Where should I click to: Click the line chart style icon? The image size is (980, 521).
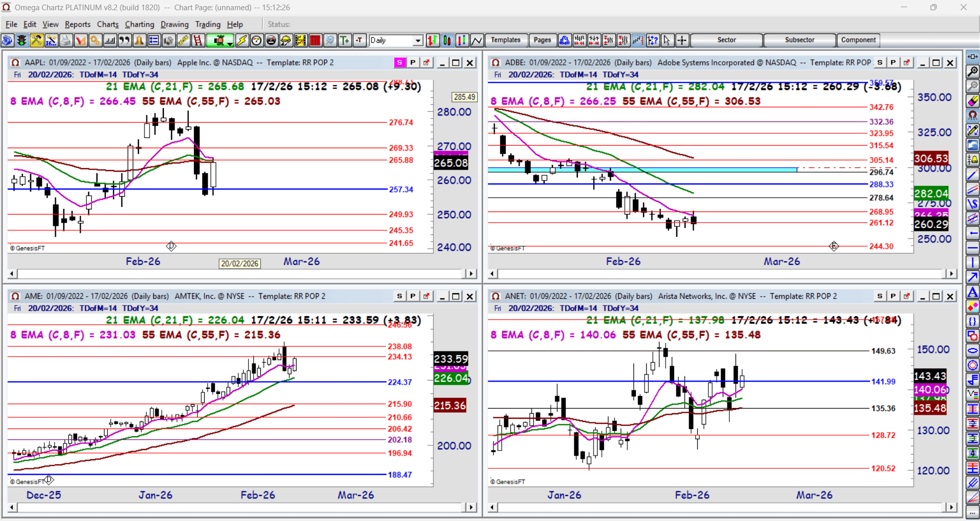point(477,40)
